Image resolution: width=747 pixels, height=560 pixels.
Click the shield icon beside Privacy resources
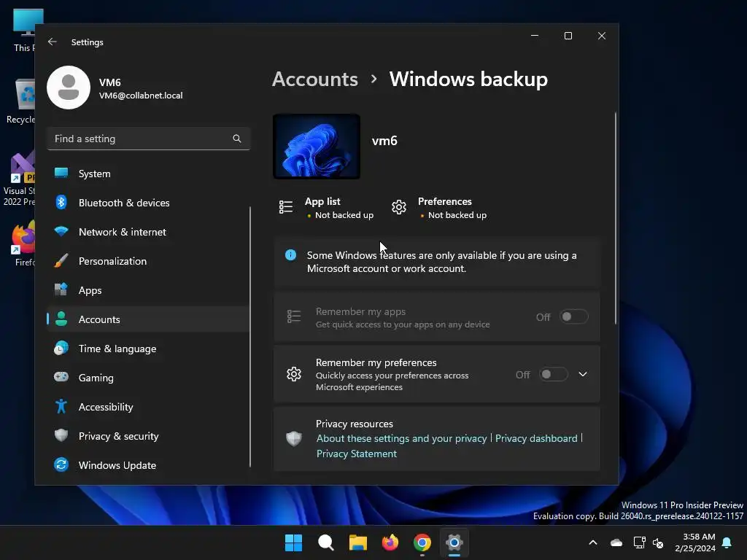(294, 438)
